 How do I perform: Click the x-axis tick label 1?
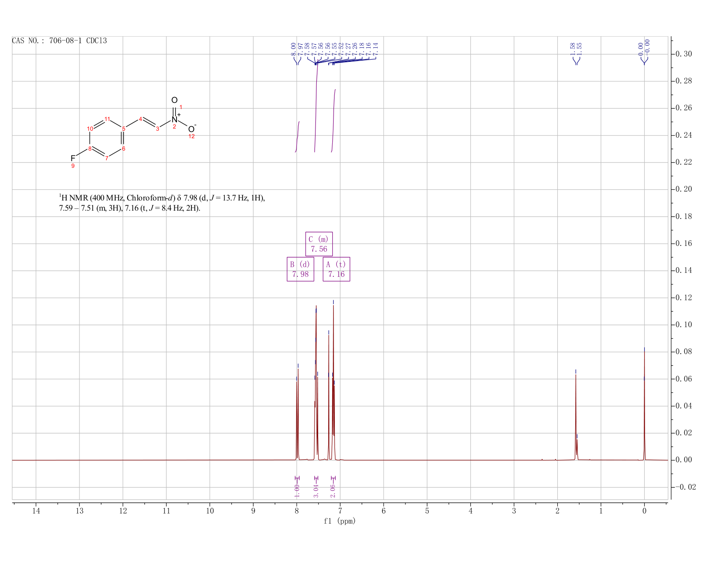click(601, 511)
